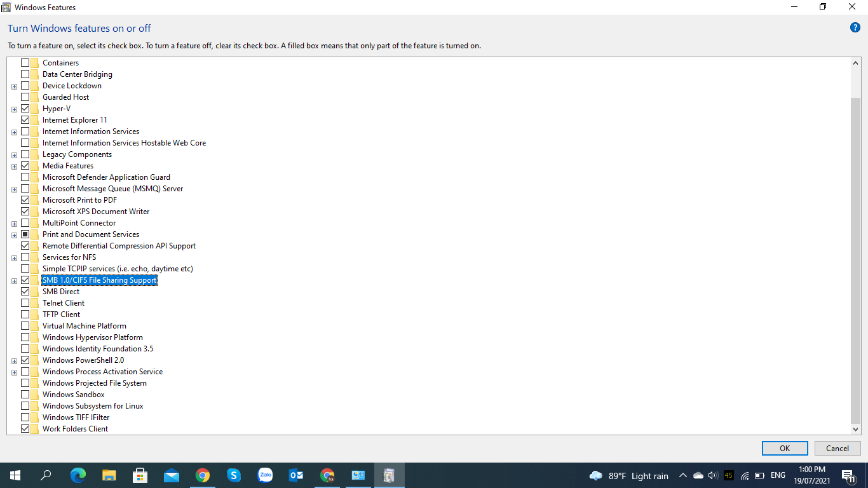Uncheck the SMB Direct checkbox
Screen dimensions: 868x488
point(25,292)
